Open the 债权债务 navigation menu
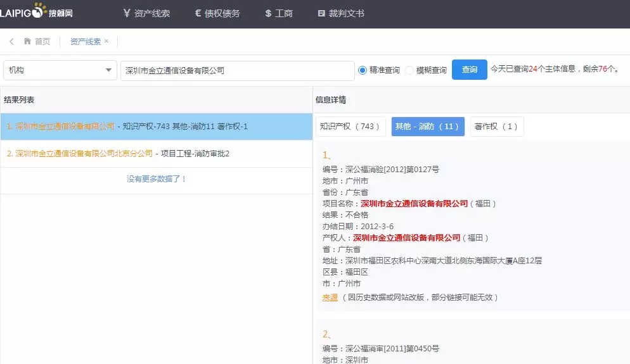 coord(217,14)
